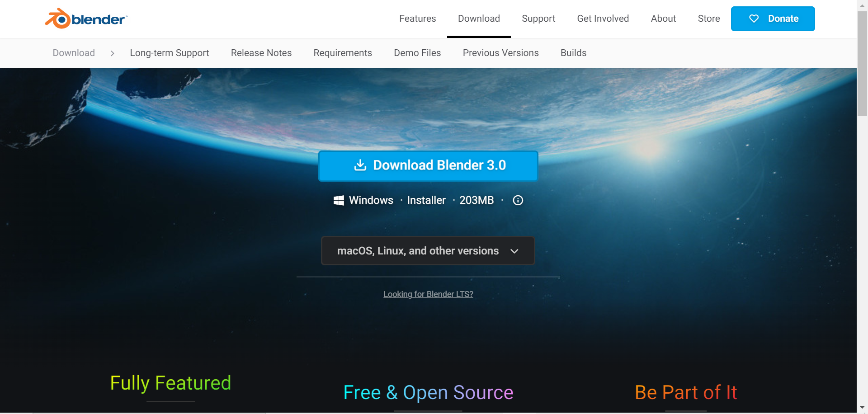Open Long-term Support tab
Image resolution: width=868 pixels, height=414 pixels.
point(170,53)
